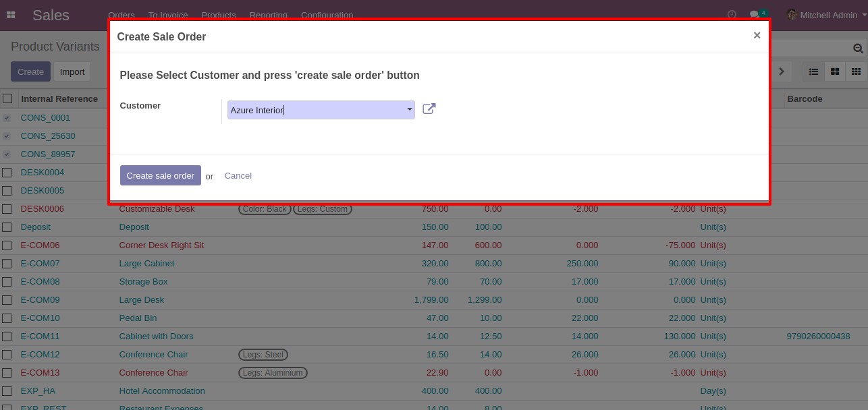Viewport: 868px width, 410px height.
Task: Click the Legs: Aluminium attribute tag
Action: [x=273, y=373]
